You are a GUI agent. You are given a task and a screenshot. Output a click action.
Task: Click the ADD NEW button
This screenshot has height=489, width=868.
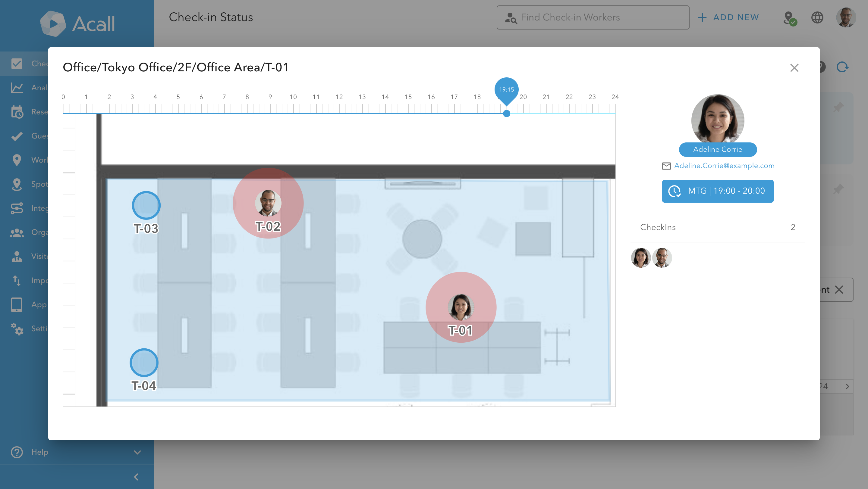tap(728, 17)
